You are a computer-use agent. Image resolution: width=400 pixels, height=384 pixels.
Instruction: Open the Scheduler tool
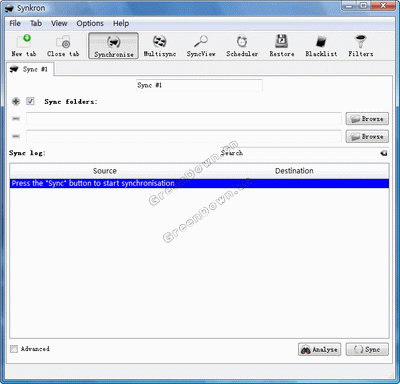pyautogui.click(x=242, y=46)
